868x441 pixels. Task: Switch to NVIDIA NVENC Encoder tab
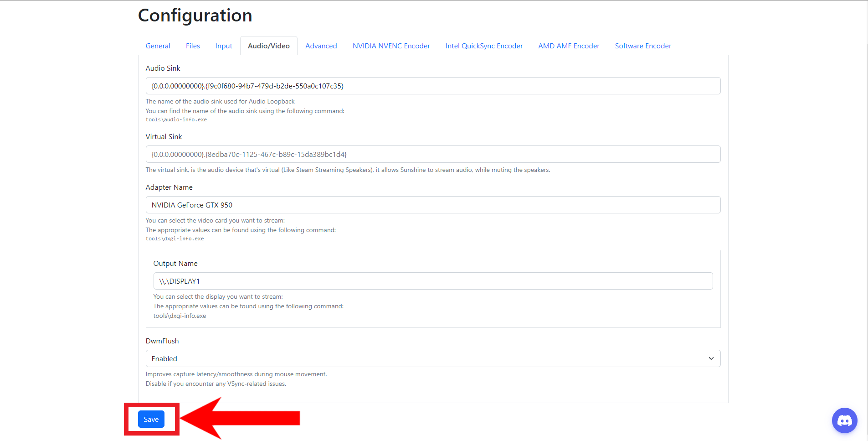click(x=391, y=46)
